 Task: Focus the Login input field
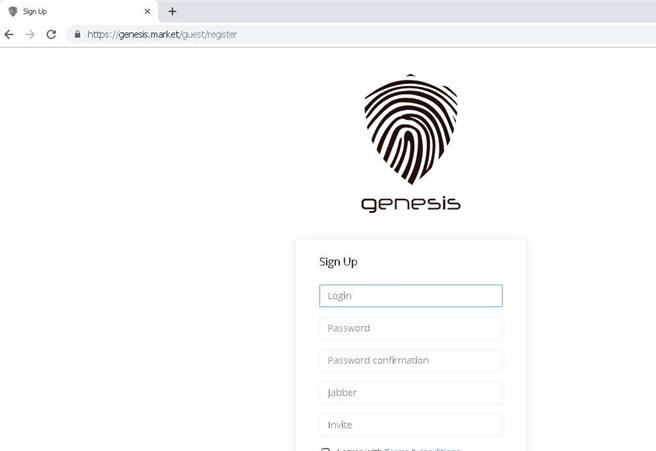(411, 296)
